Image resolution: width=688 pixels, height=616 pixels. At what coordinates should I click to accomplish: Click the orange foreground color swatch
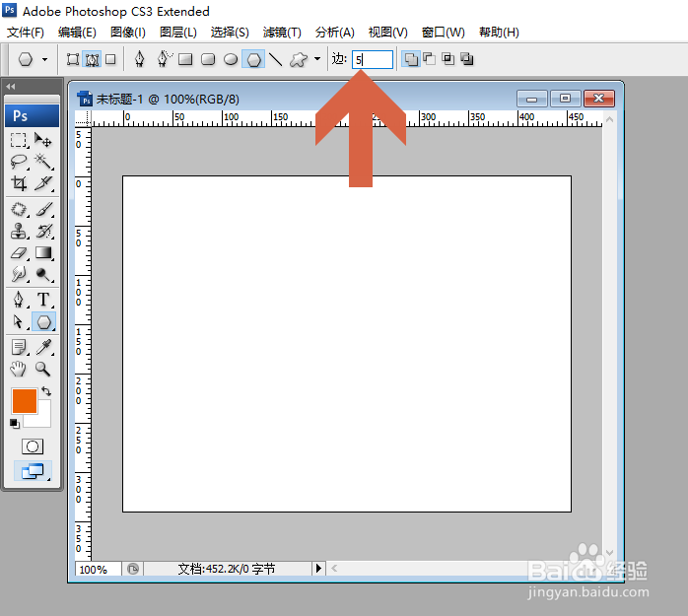pos(24,400)
